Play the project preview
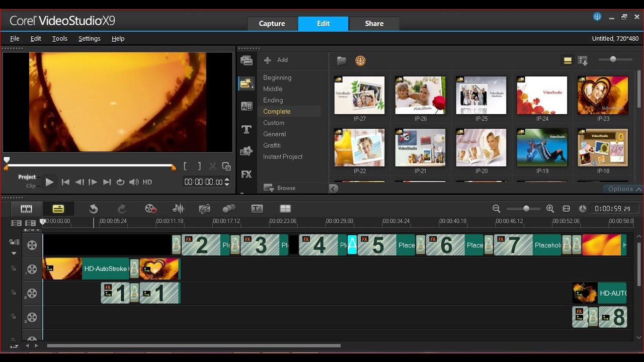Viewport: 644px width, 362px height. point(49,182)
